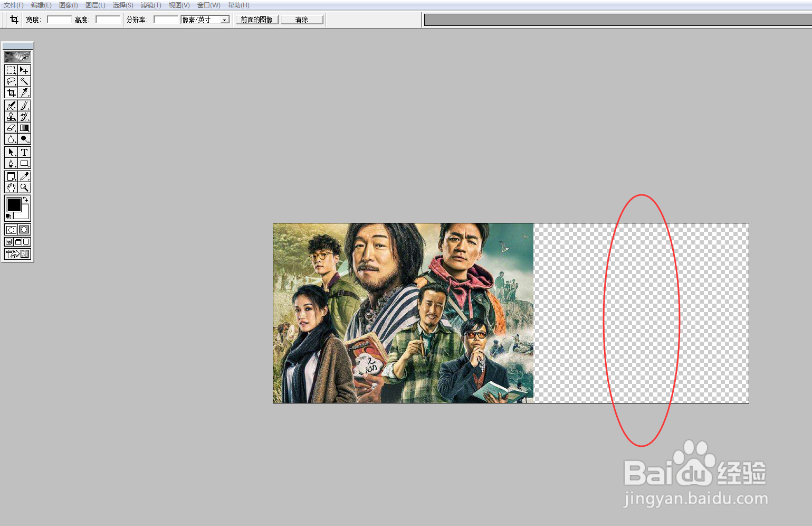Click the 宽度 width input field
This screenshot has width=812, height=526.
coord(59,20)
